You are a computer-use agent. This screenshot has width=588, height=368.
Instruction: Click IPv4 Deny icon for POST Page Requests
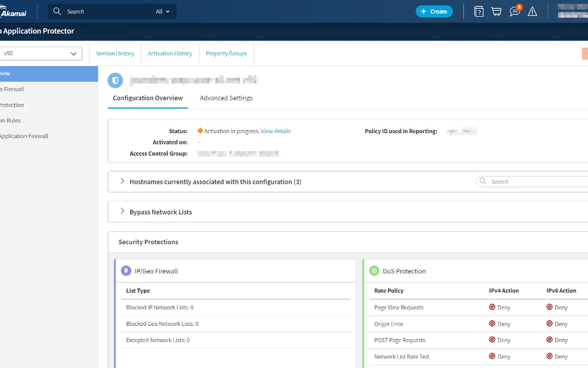point(492,340)
